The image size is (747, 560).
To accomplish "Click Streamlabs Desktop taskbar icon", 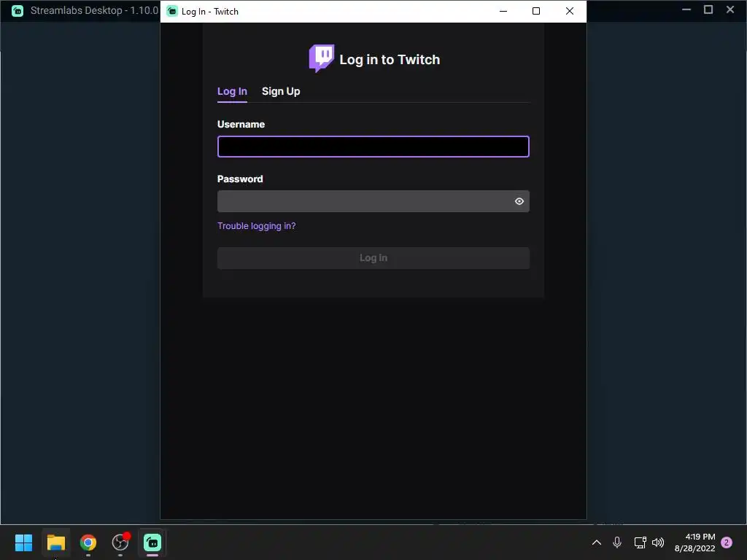I will point(152,542).
